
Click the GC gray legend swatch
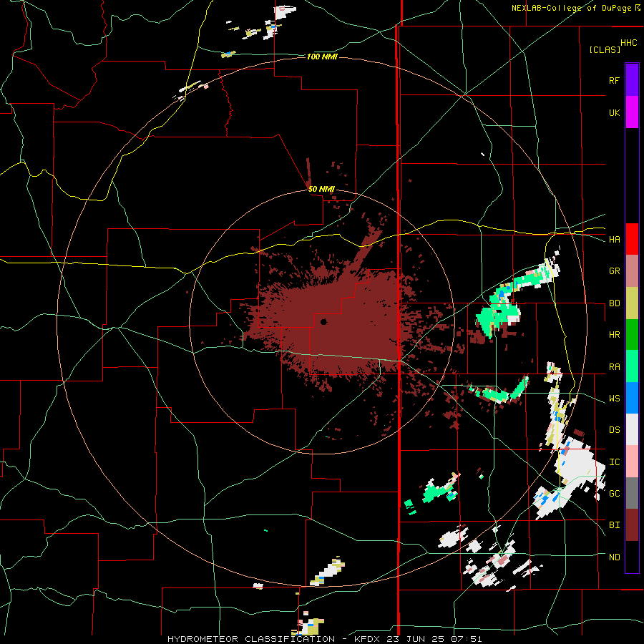(632, 493)
